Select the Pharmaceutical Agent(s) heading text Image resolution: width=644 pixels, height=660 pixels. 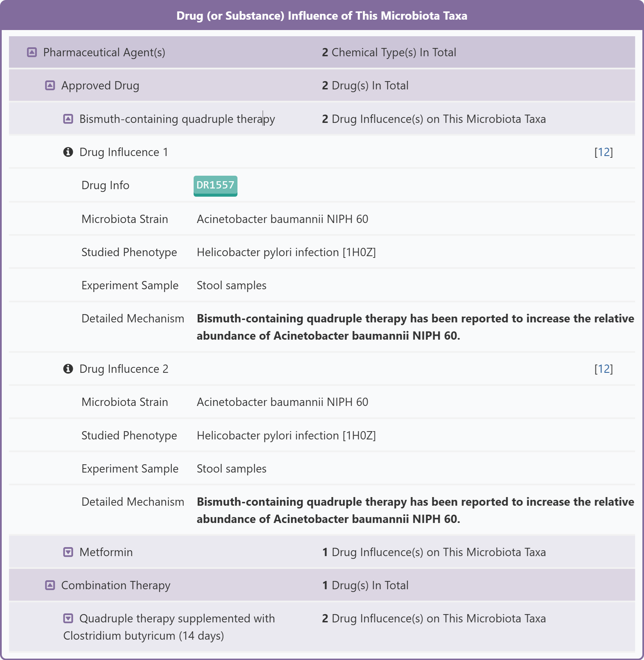(104, 52)
